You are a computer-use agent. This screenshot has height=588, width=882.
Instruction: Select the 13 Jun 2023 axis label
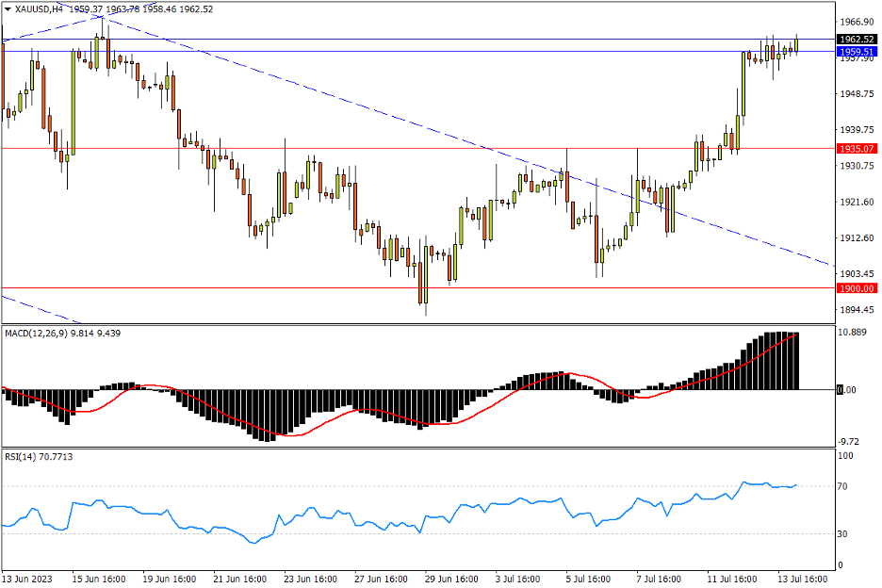(28, 580)
